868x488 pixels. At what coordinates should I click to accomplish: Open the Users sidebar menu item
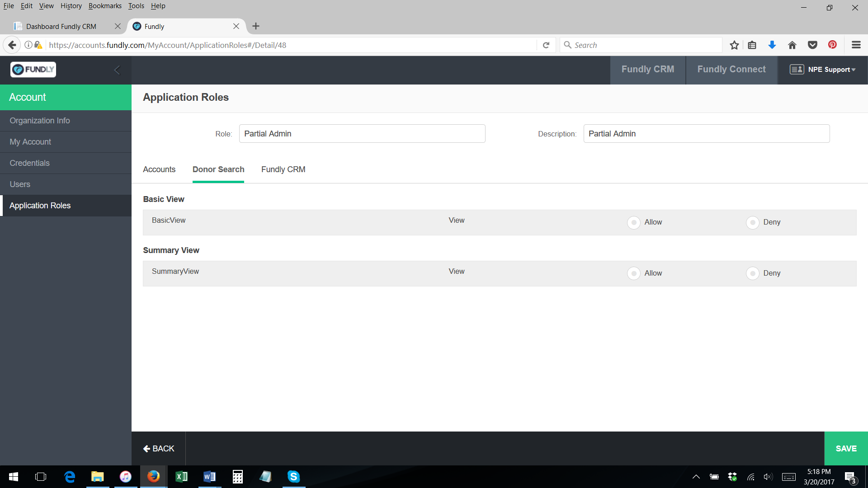point(20,184)
